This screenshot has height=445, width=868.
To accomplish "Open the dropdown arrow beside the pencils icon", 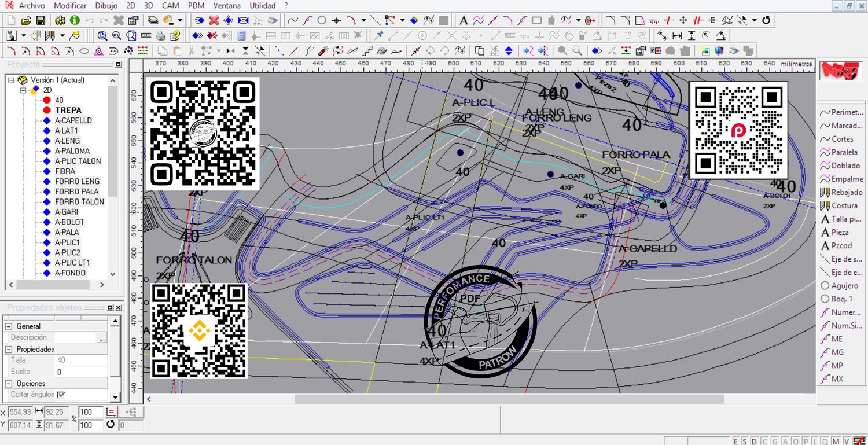I will [x=62, y=35].
